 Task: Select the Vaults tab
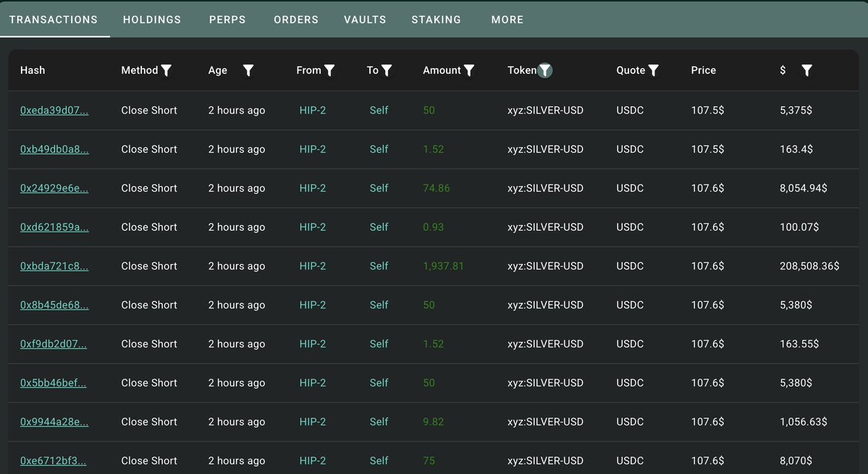(365, 20)
